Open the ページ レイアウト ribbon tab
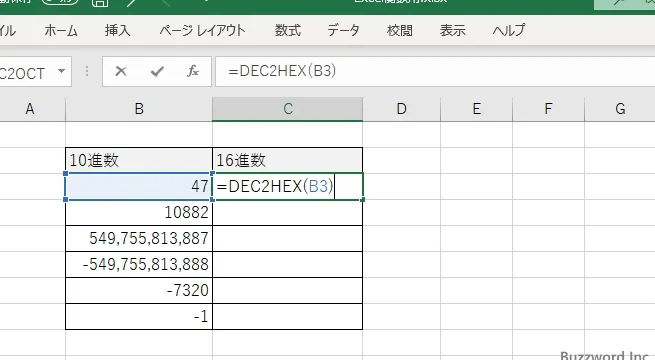 click(202, 30)
